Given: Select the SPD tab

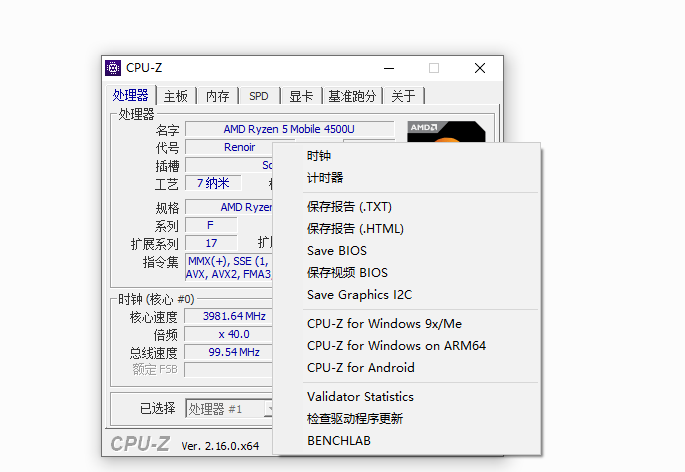Looking at the screenshot, I should (259, 96).
